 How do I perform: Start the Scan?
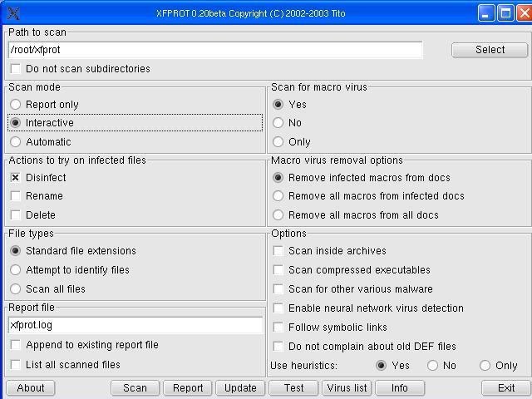tap(135, 388)
